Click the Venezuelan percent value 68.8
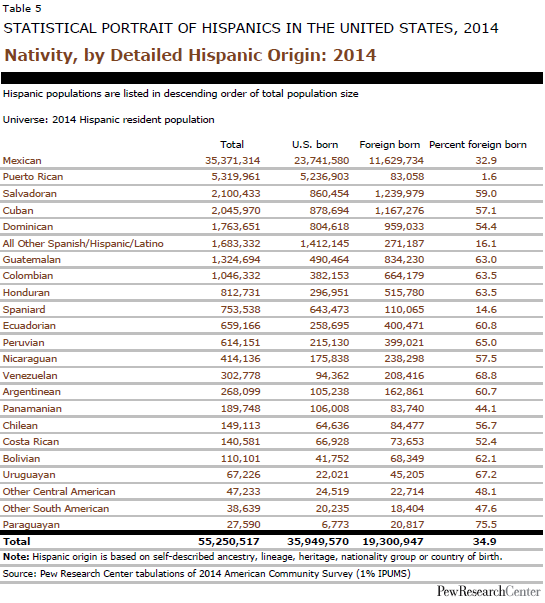 pyautogui.click(x=486, y=375)
